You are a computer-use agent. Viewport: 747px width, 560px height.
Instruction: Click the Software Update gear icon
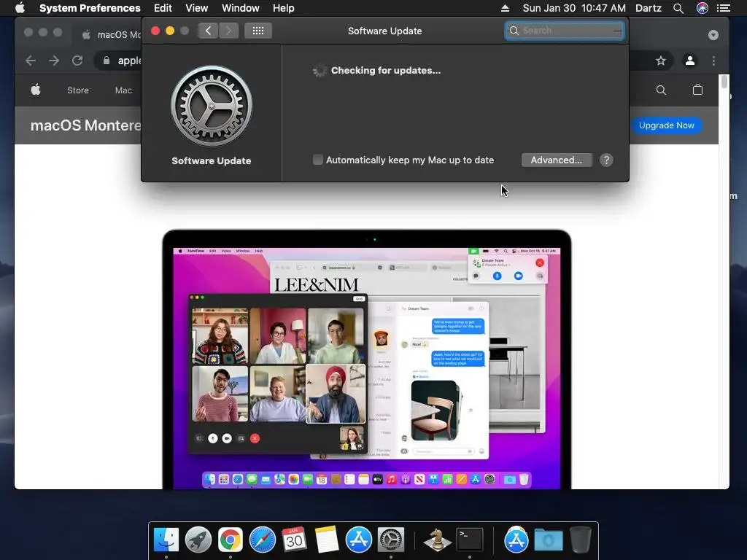tap(212, 106)
